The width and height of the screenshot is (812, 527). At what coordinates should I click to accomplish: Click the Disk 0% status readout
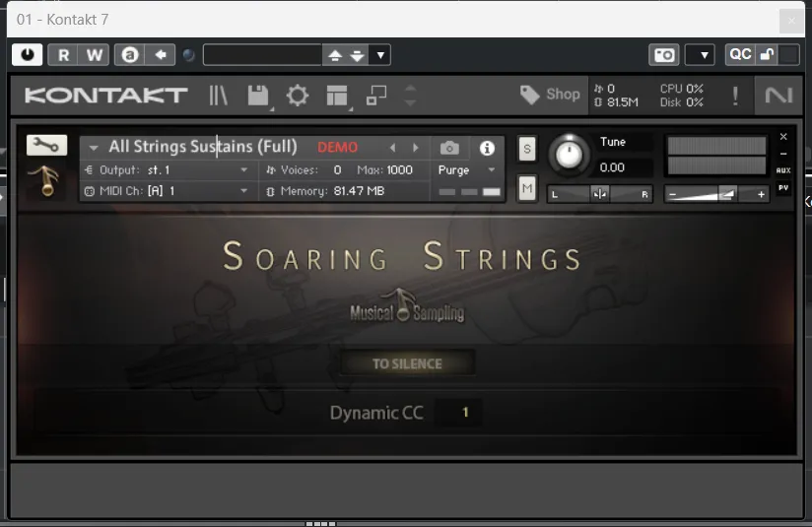pos(682,102)
